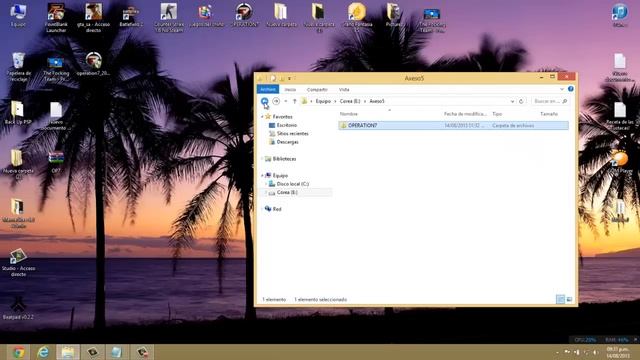Select the 'Beatpad v0.2.2' desktop icon
Screen dimensions: 640x360
coord(18,308)
